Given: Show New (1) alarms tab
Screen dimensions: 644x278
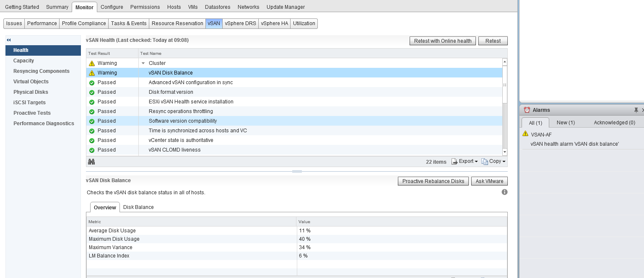Looking at the screenshot, I should 566,123.
